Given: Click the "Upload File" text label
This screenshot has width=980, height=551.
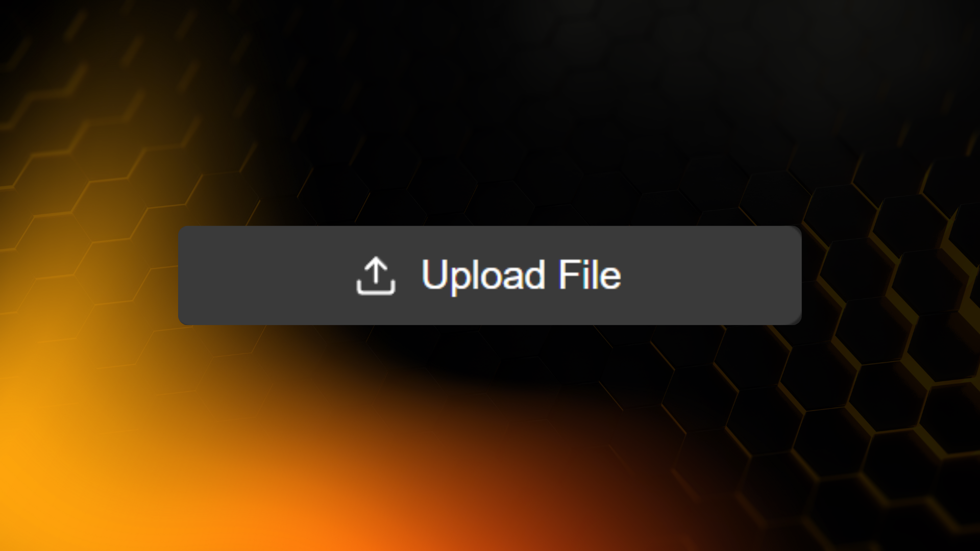Looking at the screenshot, I should (521, 275).
